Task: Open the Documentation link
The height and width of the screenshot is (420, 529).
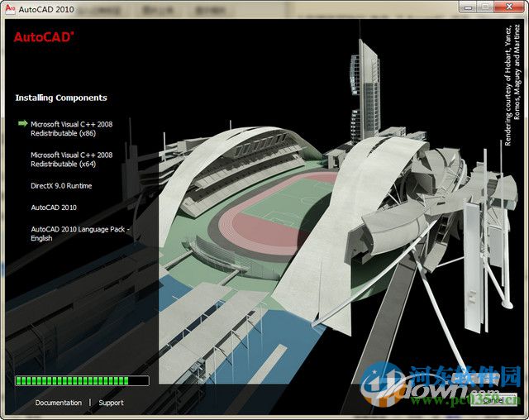Action: 59,403
